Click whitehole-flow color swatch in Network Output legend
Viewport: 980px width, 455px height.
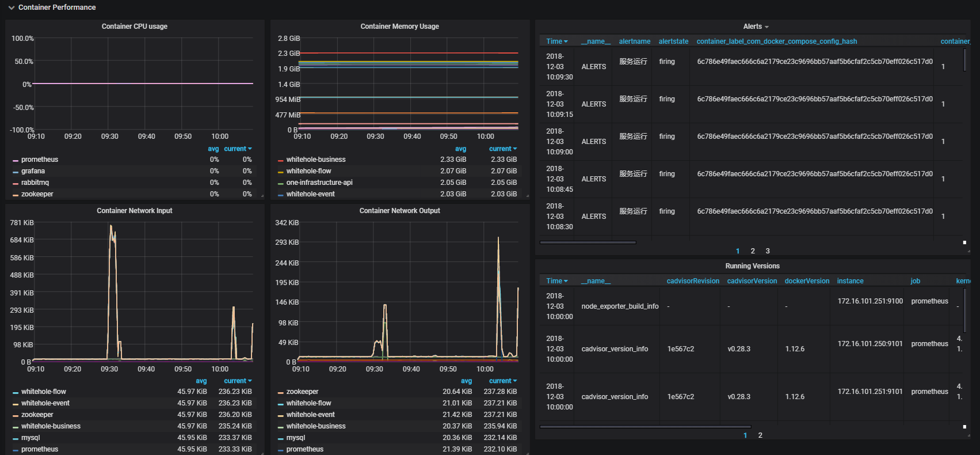280,404
